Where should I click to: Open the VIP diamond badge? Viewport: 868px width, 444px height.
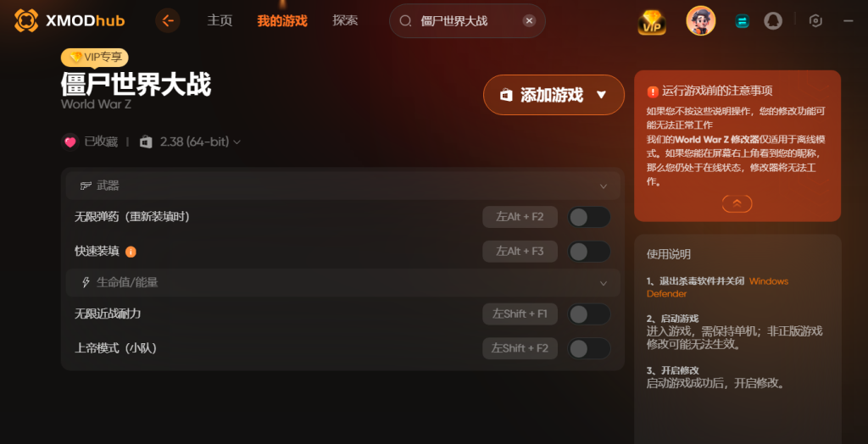pos(652,22)
